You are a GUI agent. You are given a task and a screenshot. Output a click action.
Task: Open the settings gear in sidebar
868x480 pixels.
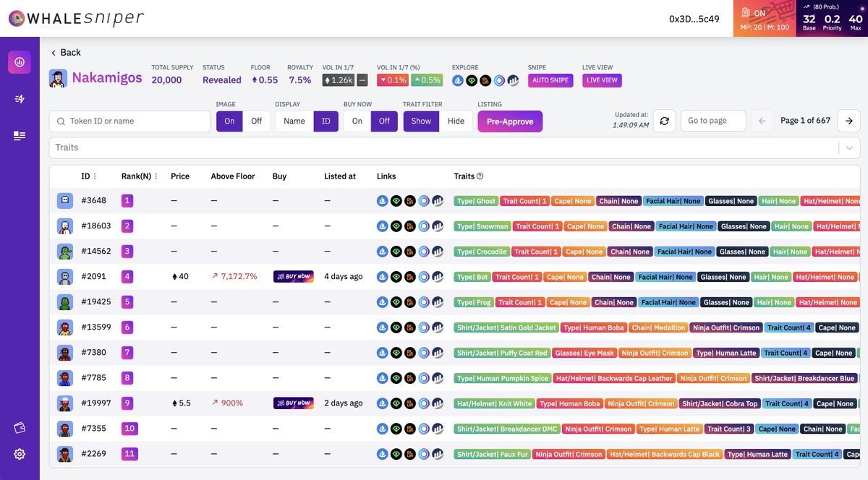point(20,454)
